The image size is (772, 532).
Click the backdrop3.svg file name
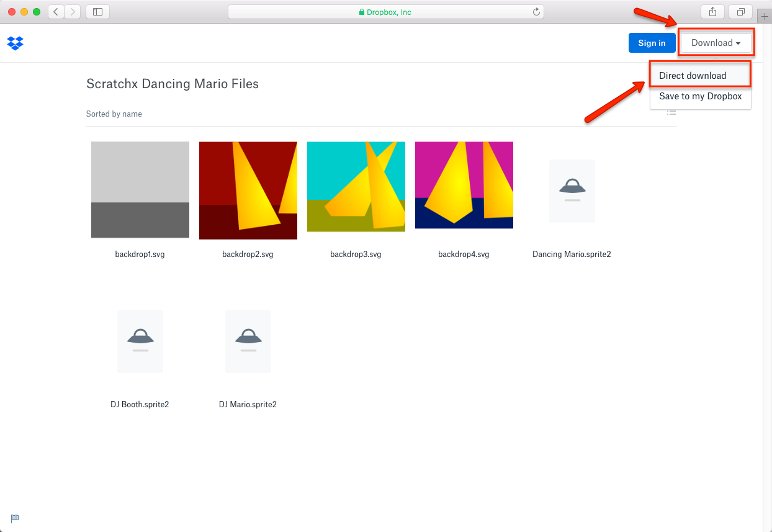[356, 254]
